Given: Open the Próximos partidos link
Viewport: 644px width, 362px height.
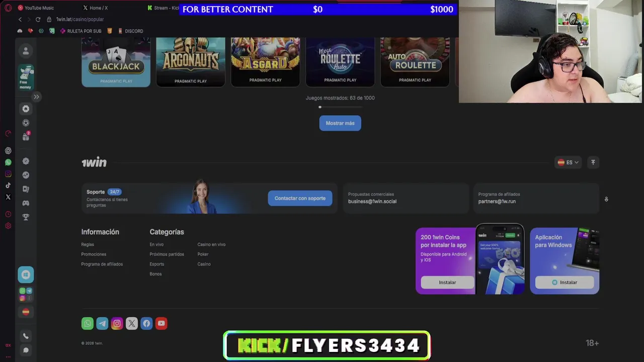Looking at the screenshot, I should [167, 254].
